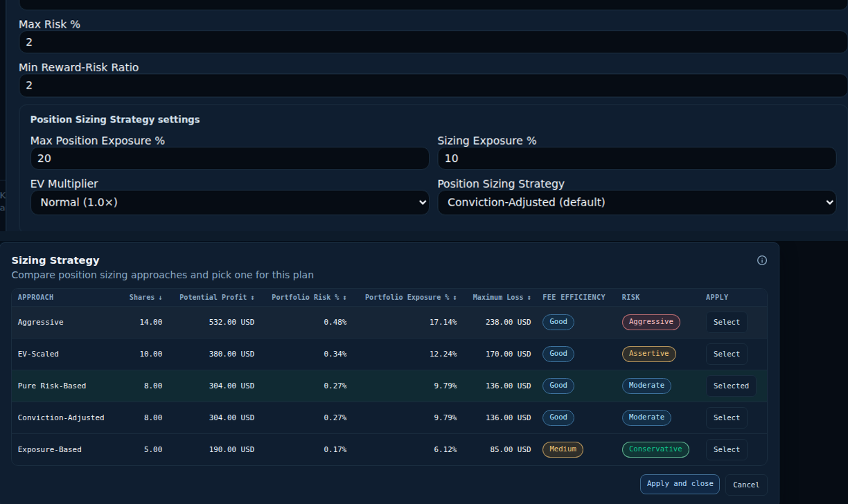The width and height of the screenshot is (848, 504).
Task: Click the 0.17% portfolio risk value
Action: point(335,449)
